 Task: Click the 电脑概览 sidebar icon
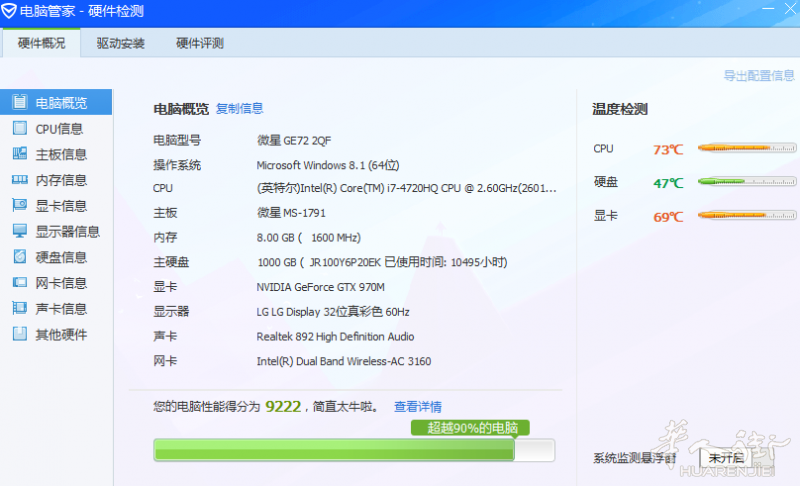(19, 102)
